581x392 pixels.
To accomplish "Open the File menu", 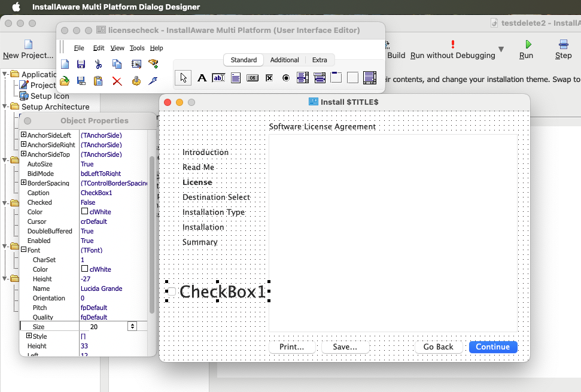I will coord(79,48).
